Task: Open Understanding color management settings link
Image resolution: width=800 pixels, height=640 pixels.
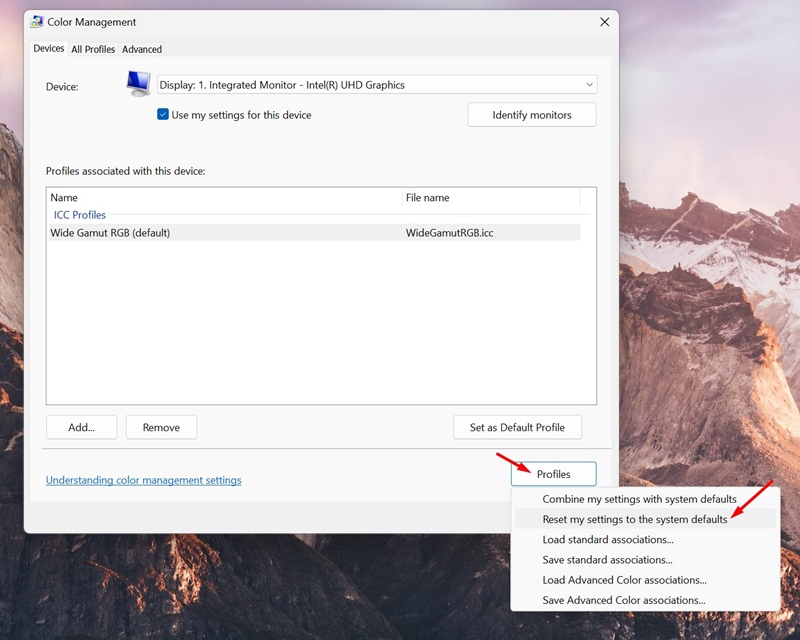Action: click(x=143, y=480)
